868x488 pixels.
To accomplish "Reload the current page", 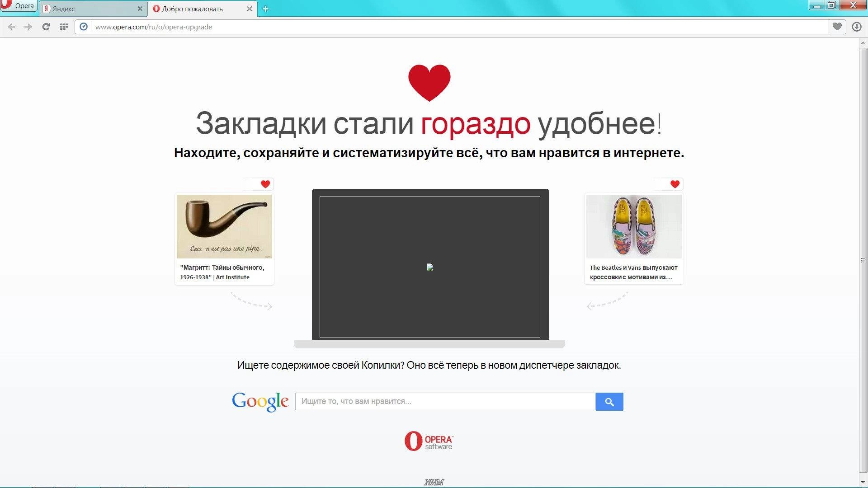I will [x=46, y=27].
